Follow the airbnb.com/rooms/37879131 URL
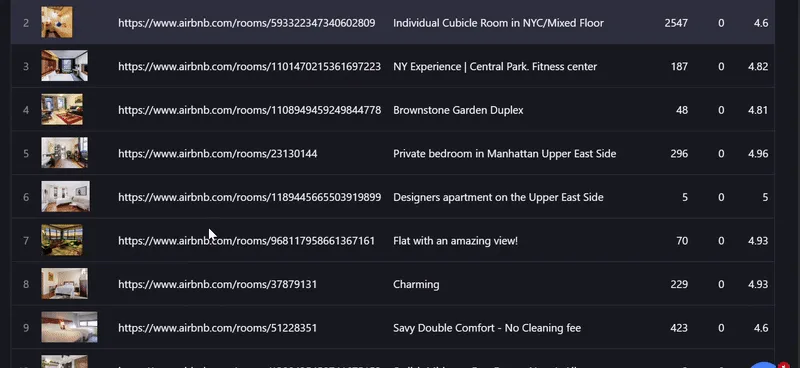This screenshot has width=800, height=368. (x=218, y=284)
